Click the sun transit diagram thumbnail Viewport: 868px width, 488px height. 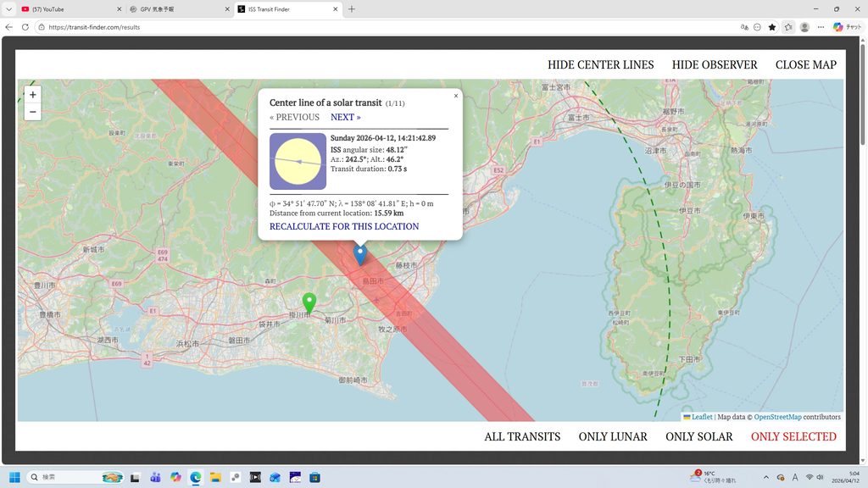(298, 161)
